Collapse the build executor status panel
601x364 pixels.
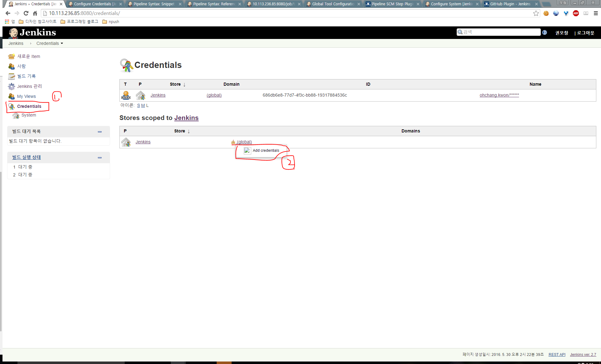point(100,157)
